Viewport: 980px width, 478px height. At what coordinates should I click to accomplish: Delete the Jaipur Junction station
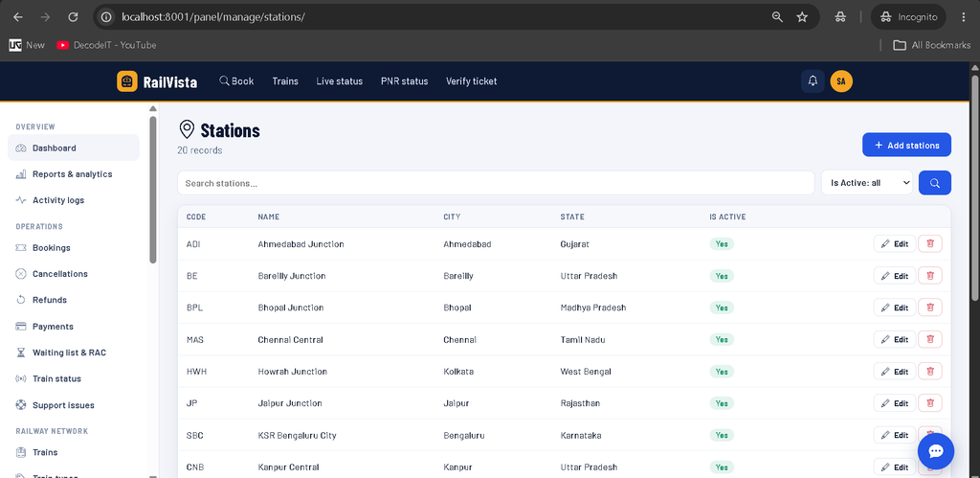(x=930, y=403)
